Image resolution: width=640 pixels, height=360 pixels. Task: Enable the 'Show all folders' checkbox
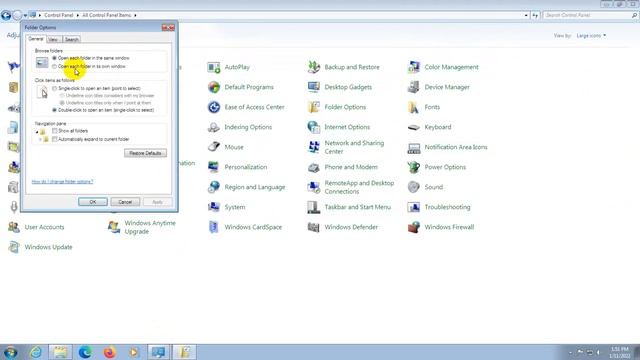(55, 131)
